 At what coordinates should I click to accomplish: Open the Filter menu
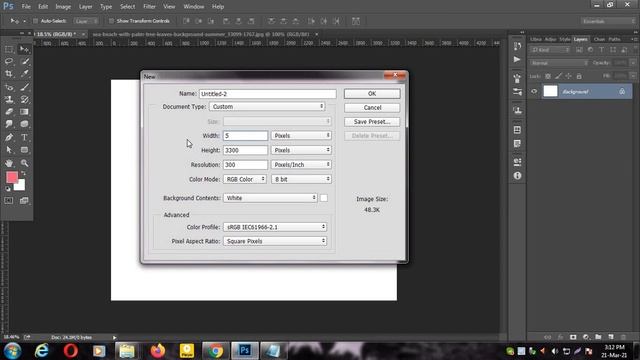pyautogui.click(x=149, y=7)
